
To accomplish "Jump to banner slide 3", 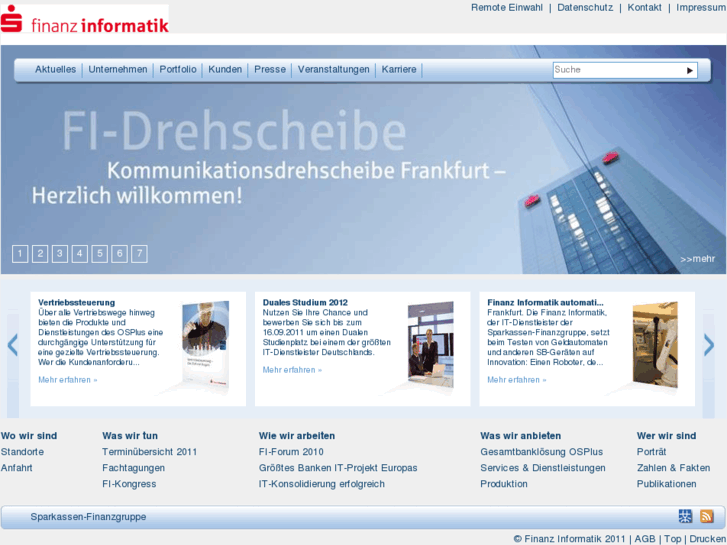I will click(x=60, y=254).
